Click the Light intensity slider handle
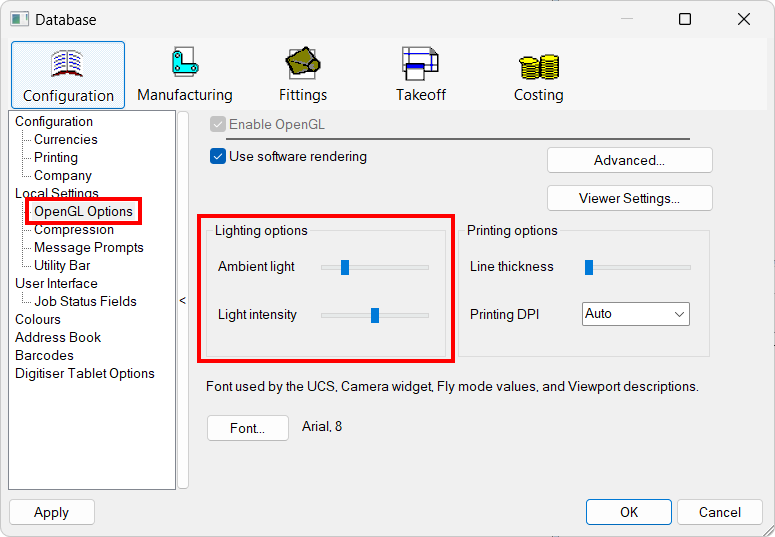Viewport: 775px width, 537px height. (x=375, y=315)
